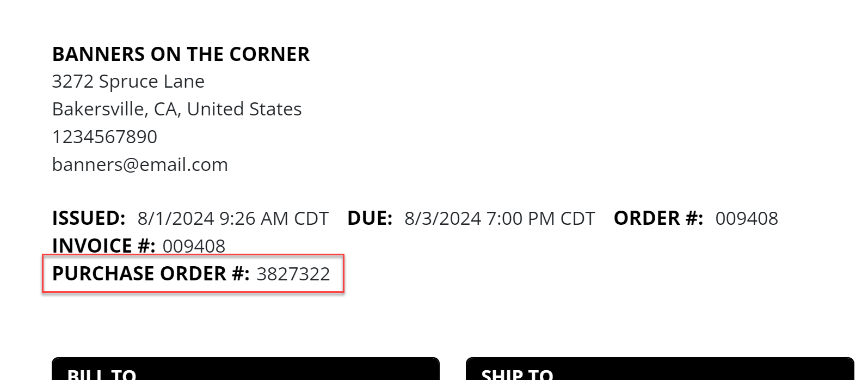Viewport: 868px width, 380px height.
Task: Click the ISSUED label
Action: (89, 218)
